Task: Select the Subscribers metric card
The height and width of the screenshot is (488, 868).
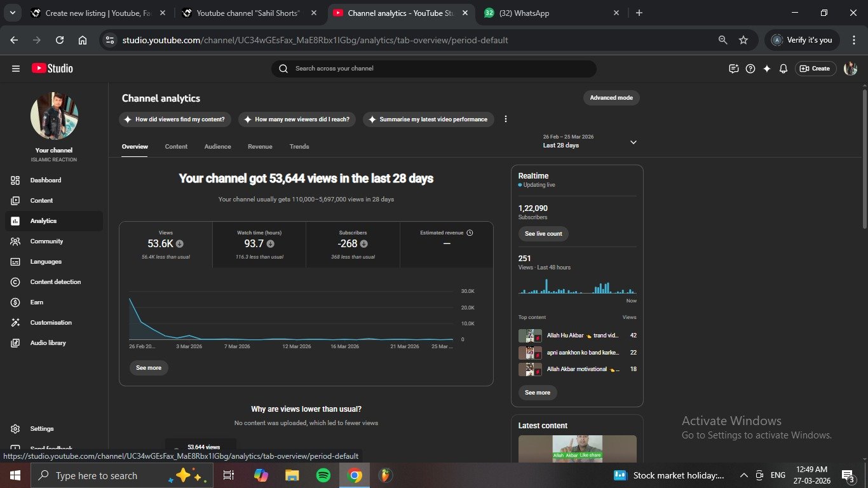Action: pyautogui.click(x=353, y=244)
